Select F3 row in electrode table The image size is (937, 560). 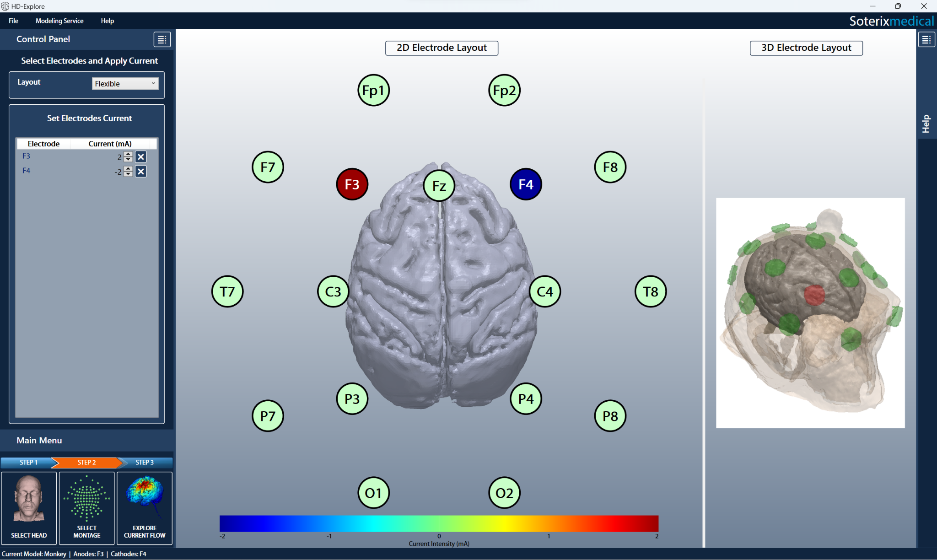coord(86,156)
